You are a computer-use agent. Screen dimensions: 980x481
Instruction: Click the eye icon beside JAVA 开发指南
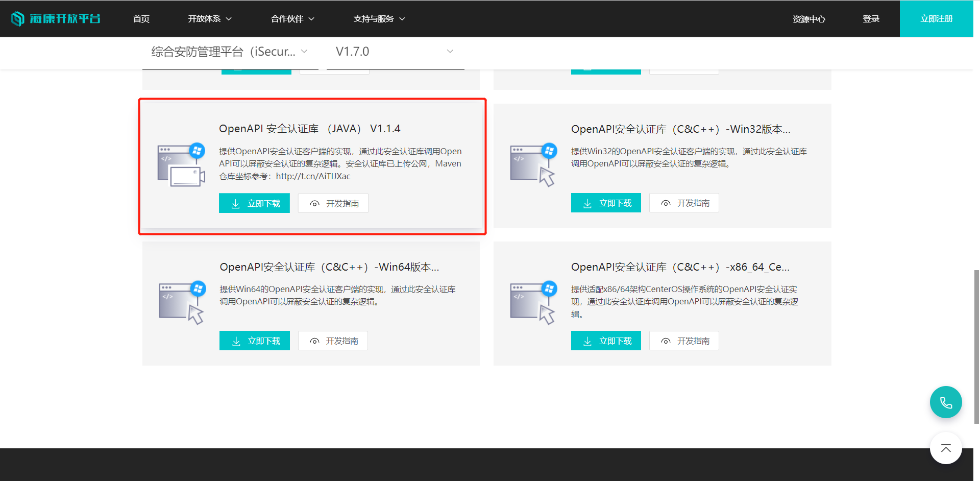tap(314, 203)
